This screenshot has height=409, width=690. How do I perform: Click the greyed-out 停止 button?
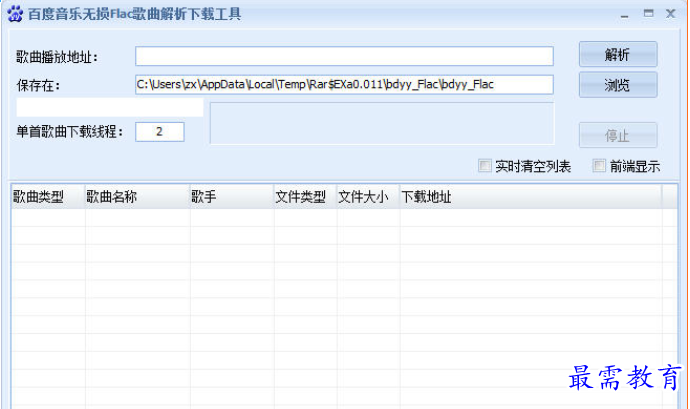618,135
